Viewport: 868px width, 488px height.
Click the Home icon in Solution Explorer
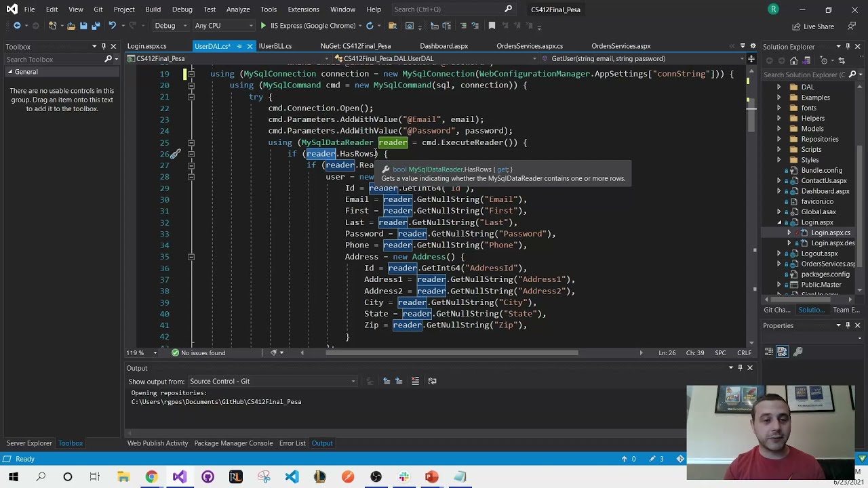point(793,60)
